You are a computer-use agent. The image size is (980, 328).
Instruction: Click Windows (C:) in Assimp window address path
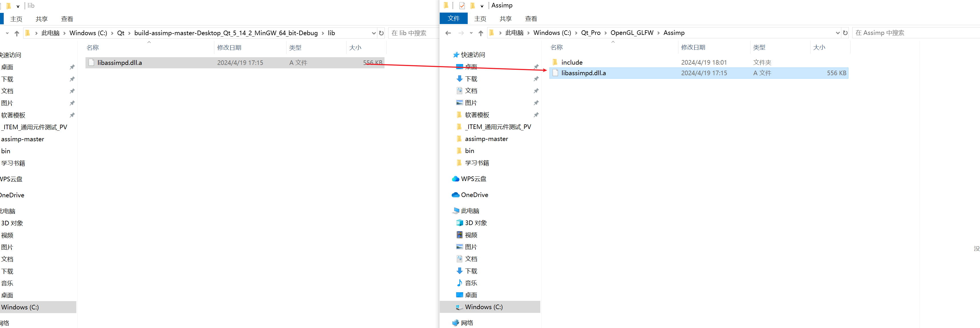[552, 33]
